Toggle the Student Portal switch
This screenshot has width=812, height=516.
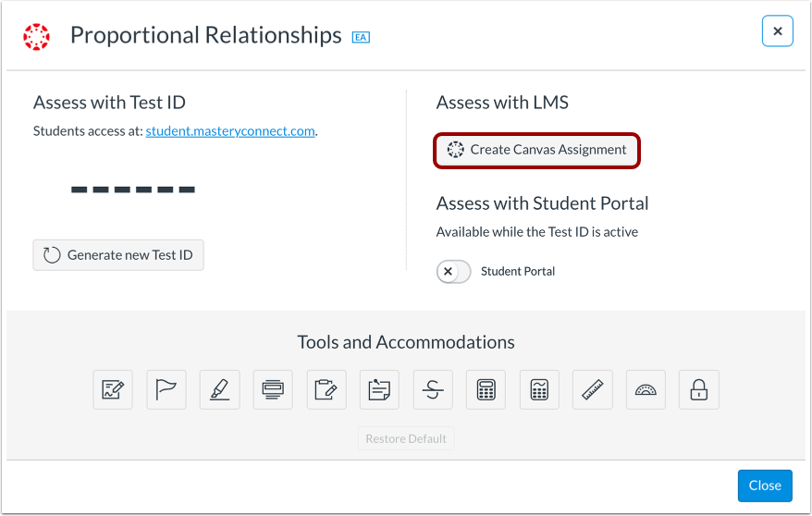[454, 272]
